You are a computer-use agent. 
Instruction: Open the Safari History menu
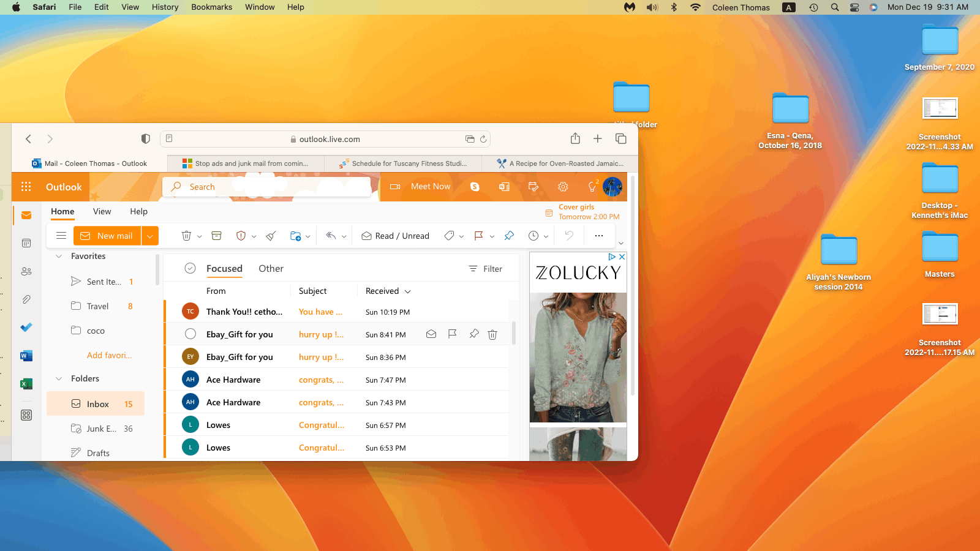point(165,7)
